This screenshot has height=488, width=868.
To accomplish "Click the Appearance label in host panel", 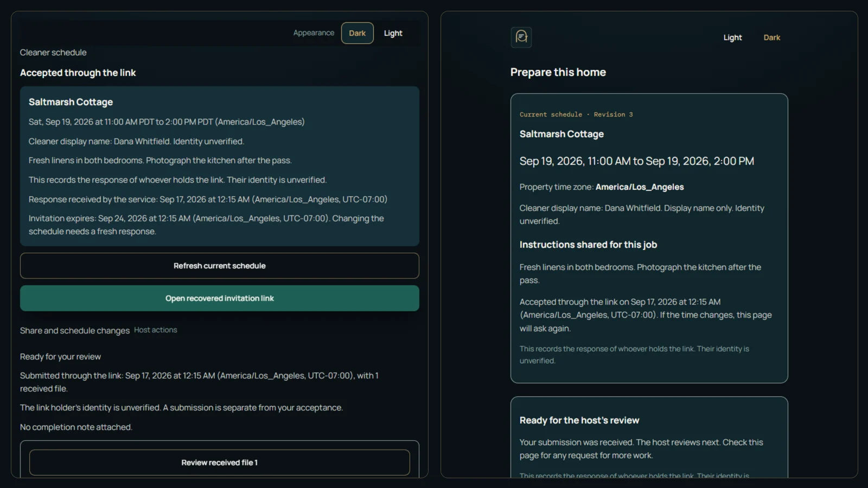I will pos(314,33).
